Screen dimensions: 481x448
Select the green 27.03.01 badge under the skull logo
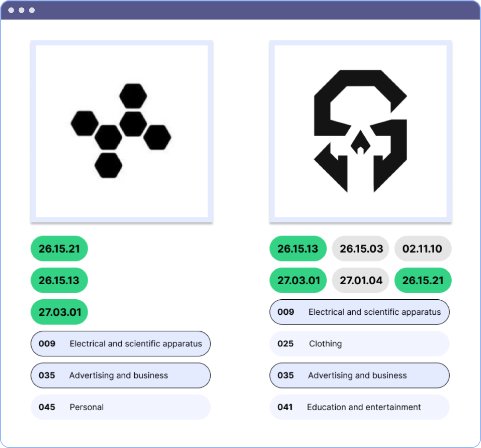pyautogui.click(x=298, y=280)
